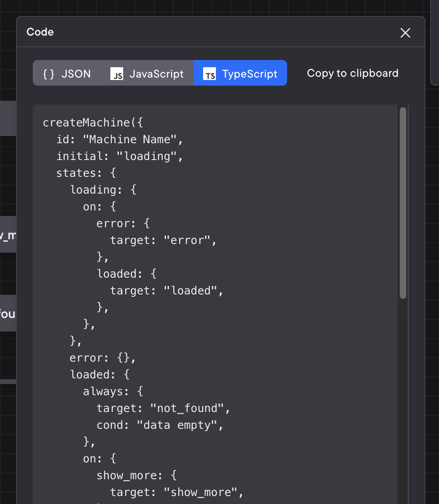The width and height of the screenshot is (439, 504).
Task: Click the initial: "loading" line
Action: pos(120,156)
